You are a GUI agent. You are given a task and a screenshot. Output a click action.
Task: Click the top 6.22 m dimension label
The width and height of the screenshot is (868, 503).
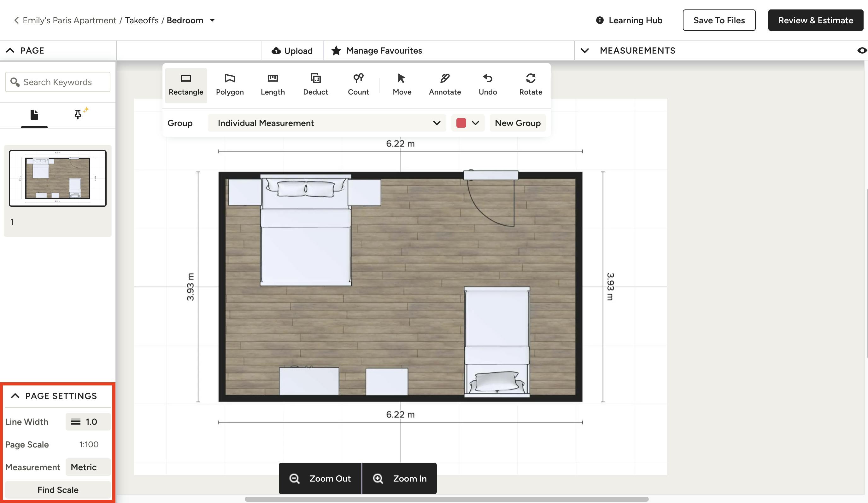[x=400, y=144]
